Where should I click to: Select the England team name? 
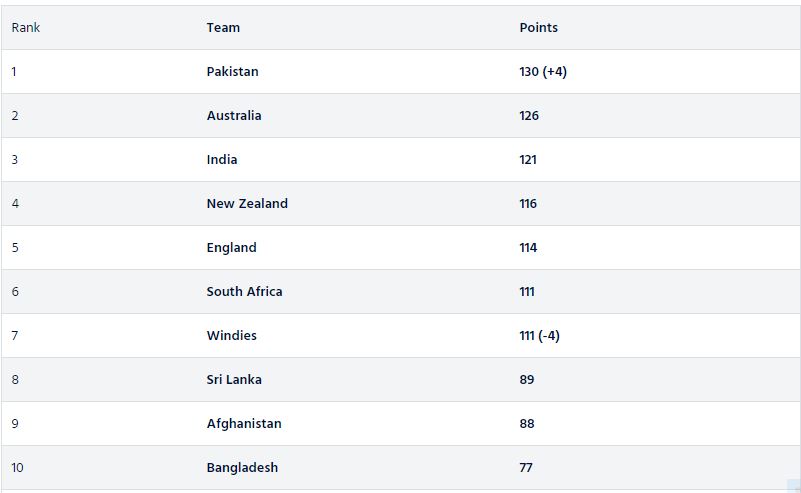point(232,248)
